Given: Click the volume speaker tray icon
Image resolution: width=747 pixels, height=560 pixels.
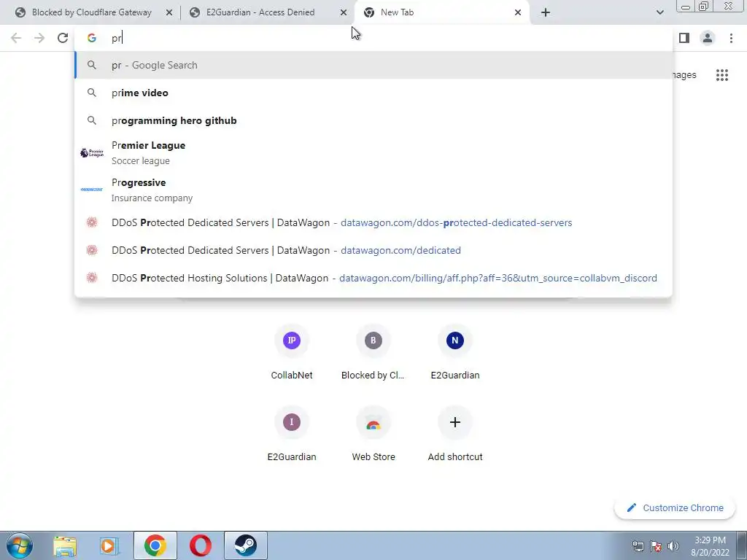Looking at the screenshot, I should pyautogui.click(x=673, y=546).
